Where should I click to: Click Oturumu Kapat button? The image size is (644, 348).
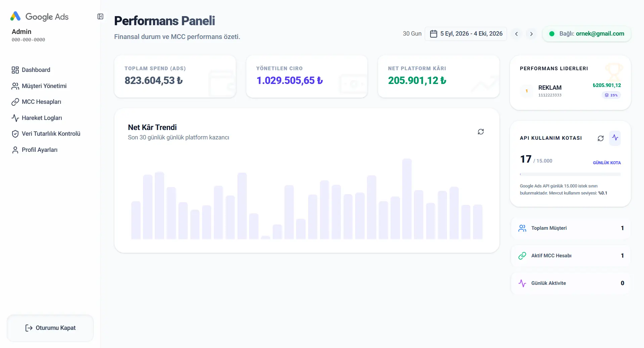[50, 328]
